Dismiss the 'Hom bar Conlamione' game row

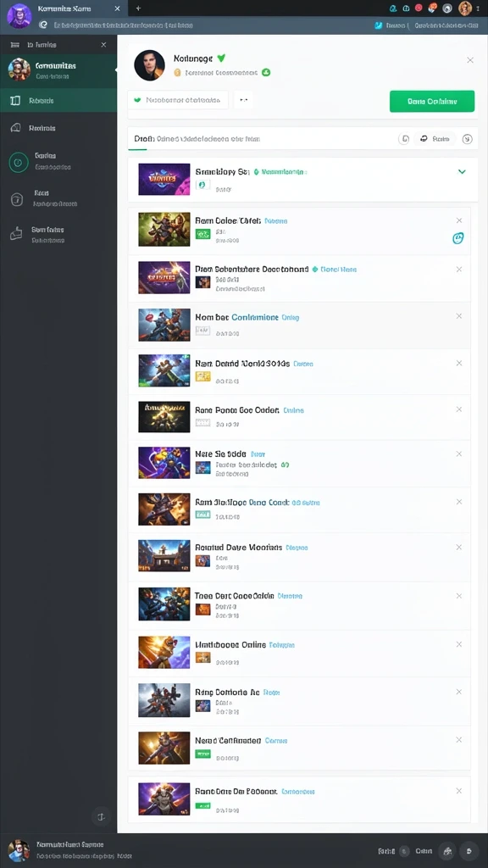[458, 316]
